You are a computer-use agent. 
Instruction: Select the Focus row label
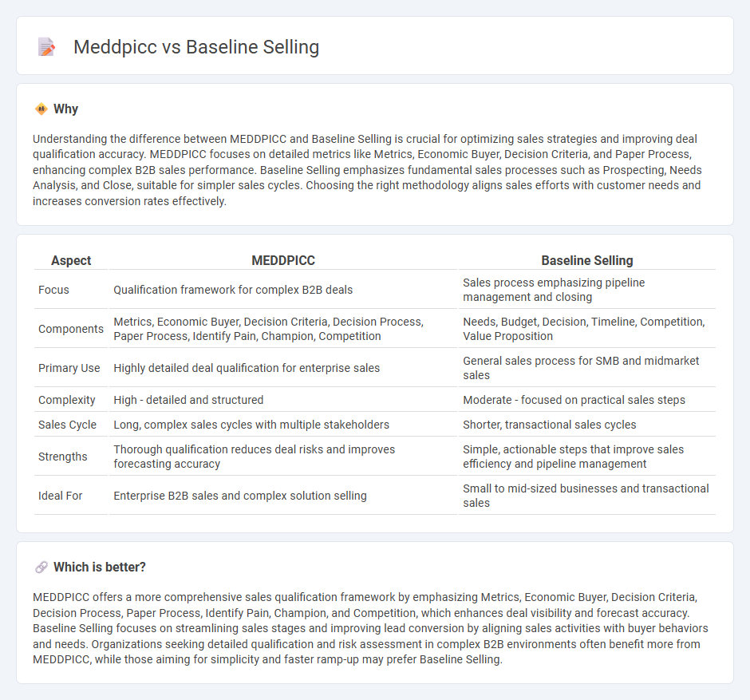tap(53, 290)
